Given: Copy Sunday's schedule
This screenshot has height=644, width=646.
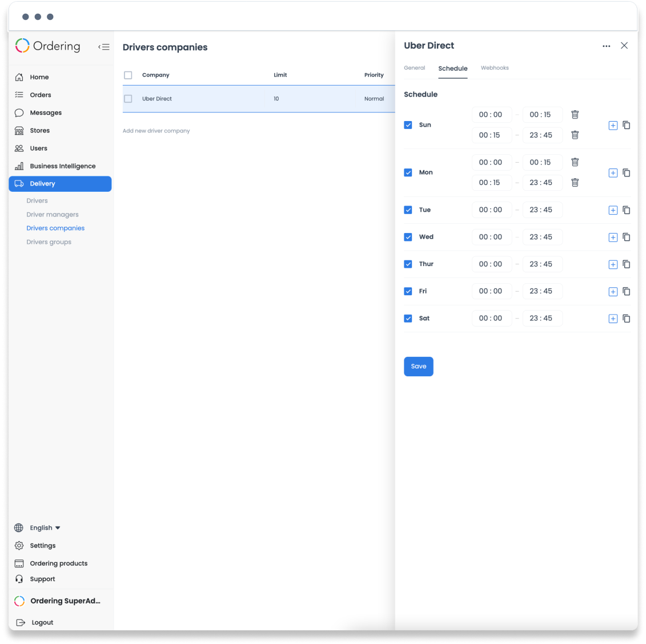Looking at the screenshot, I should tap(626, 125).
